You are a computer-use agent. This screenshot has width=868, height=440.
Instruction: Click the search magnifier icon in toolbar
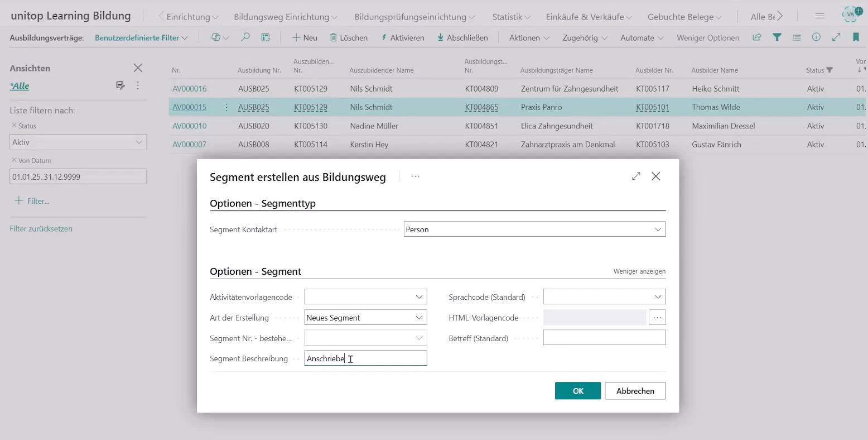click(245, 37)
